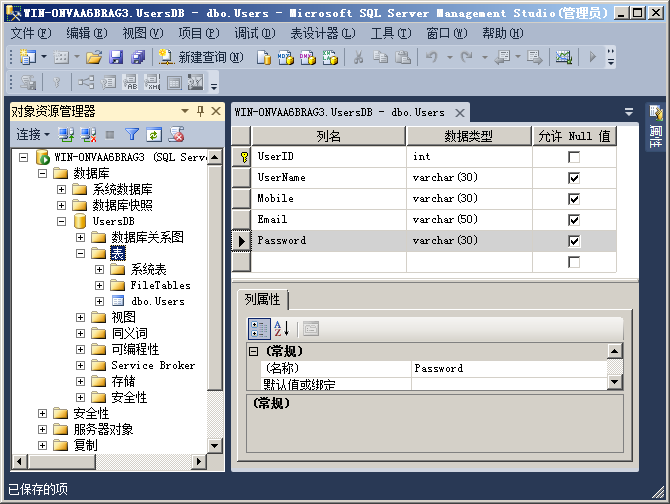Uncheck Allow Null for Email column
Screen dimensions: 670x504
point(574,220)
